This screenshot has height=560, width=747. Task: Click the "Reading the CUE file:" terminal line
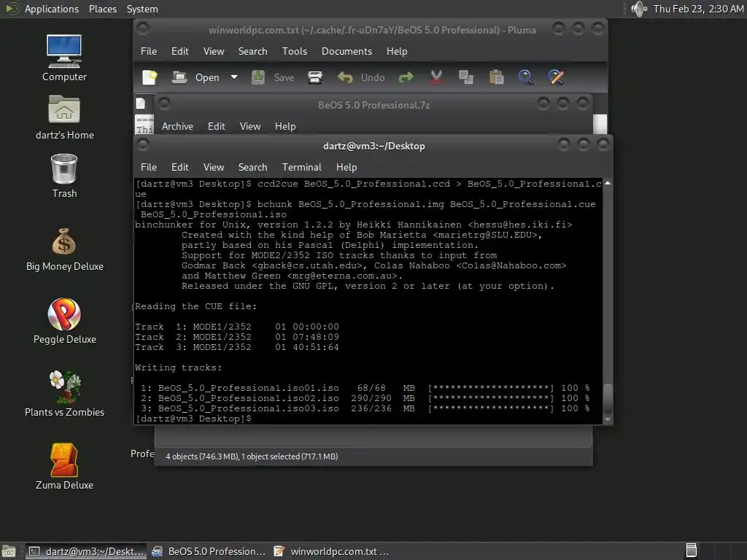196,307
